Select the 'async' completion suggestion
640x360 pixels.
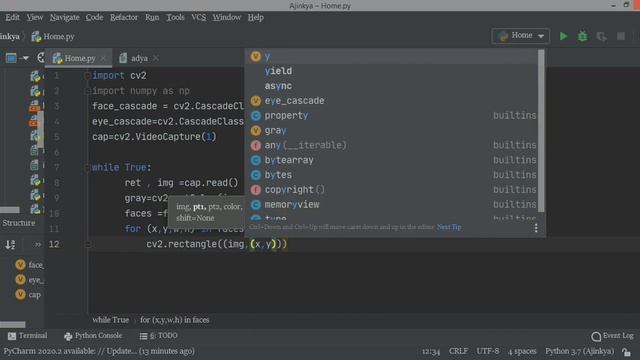coord(392,86)
